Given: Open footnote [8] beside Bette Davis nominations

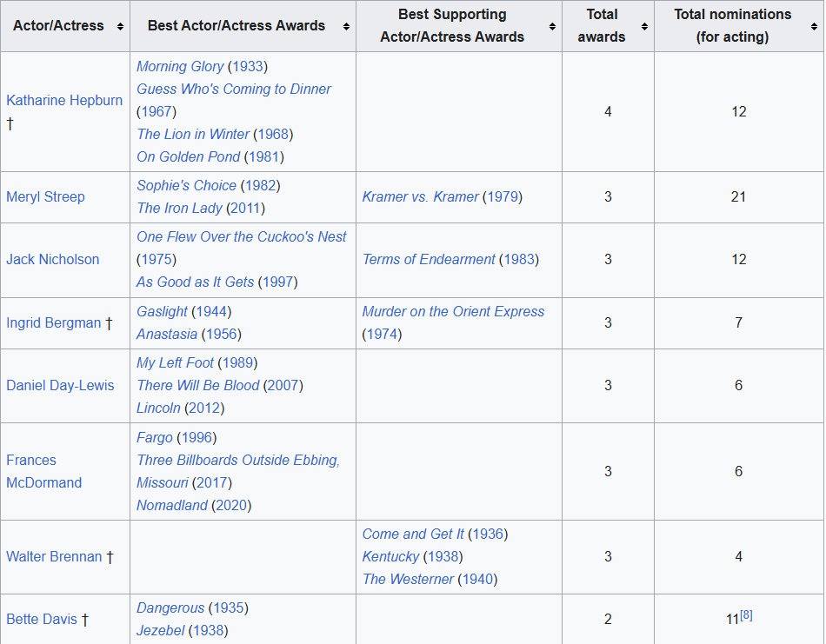Looking at the screenshot, I should (747, 614).
